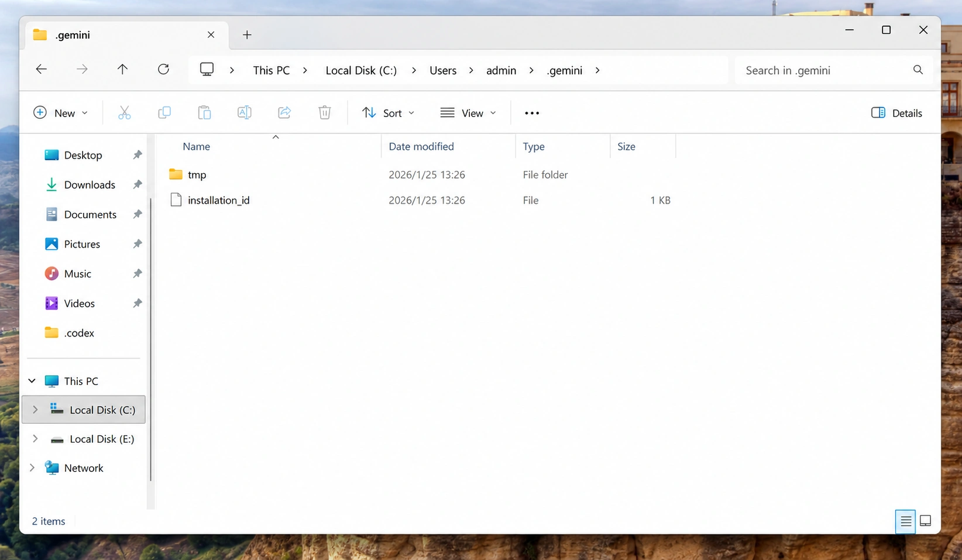Click the Cut scissors icon
The height and width of the screenshot is (560, 962).
pyautogui.click(x=124, y=113)
